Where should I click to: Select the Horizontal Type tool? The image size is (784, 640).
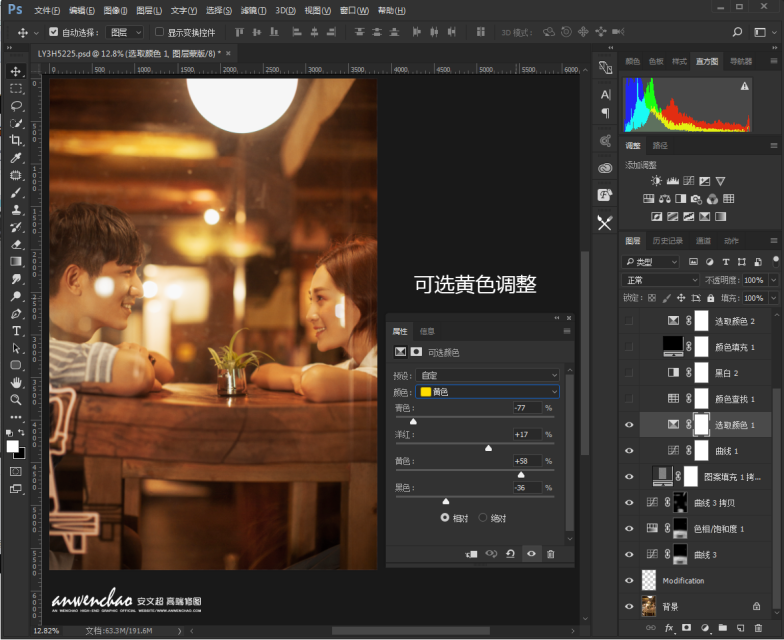(x=16, y=331)
